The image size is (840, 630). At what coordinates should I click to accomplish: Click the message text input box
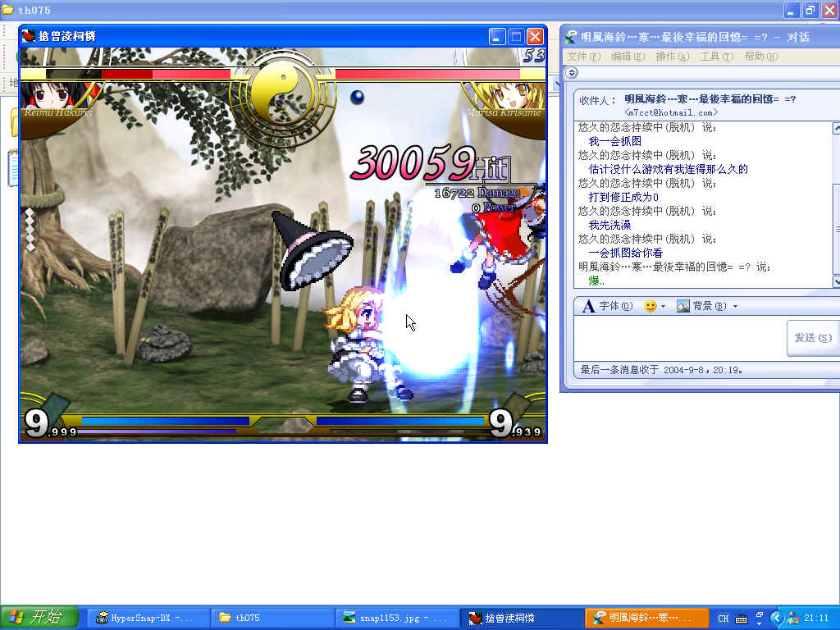[679, 337]
